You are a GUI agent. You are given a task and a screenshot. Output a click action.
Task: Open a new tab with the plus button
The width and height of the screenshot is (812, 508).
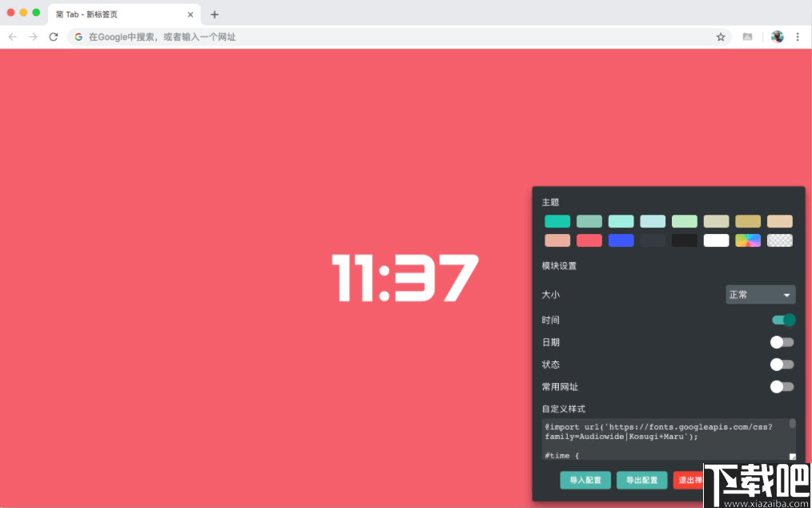tap(214, 14)
